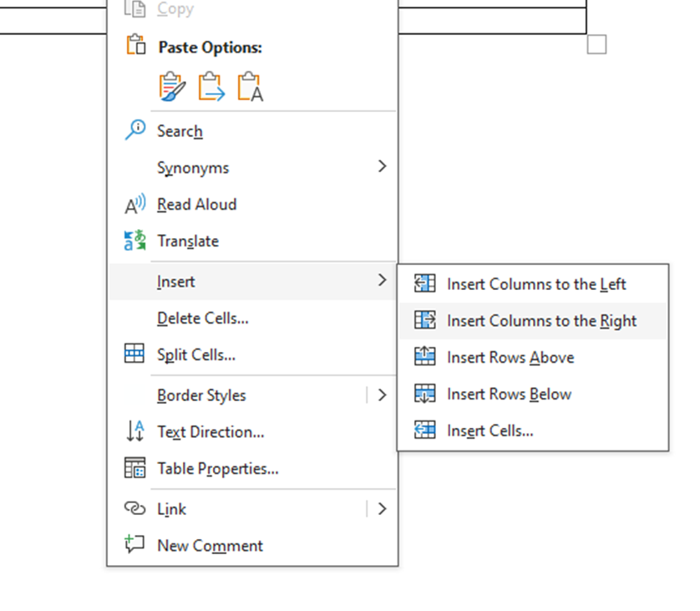Click the Keep Text Only paste icon
The image size is (700, 611).
tap(251, 87)
